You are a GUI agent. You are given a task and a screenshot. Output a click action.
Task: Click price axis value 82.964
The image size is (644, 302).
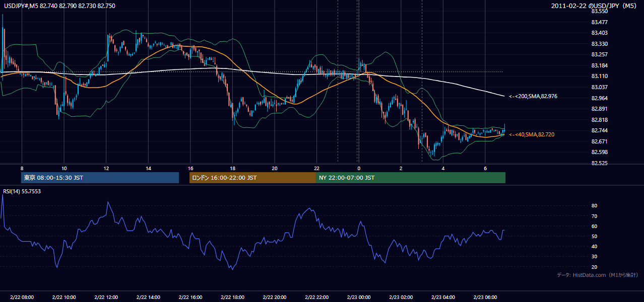click(599, 98)
